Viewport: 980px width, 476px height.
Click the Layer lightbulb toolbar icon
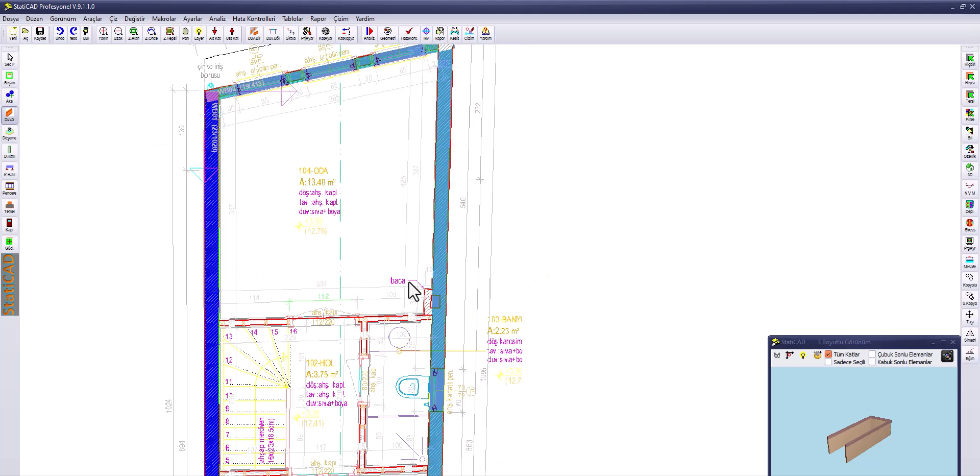199,33
